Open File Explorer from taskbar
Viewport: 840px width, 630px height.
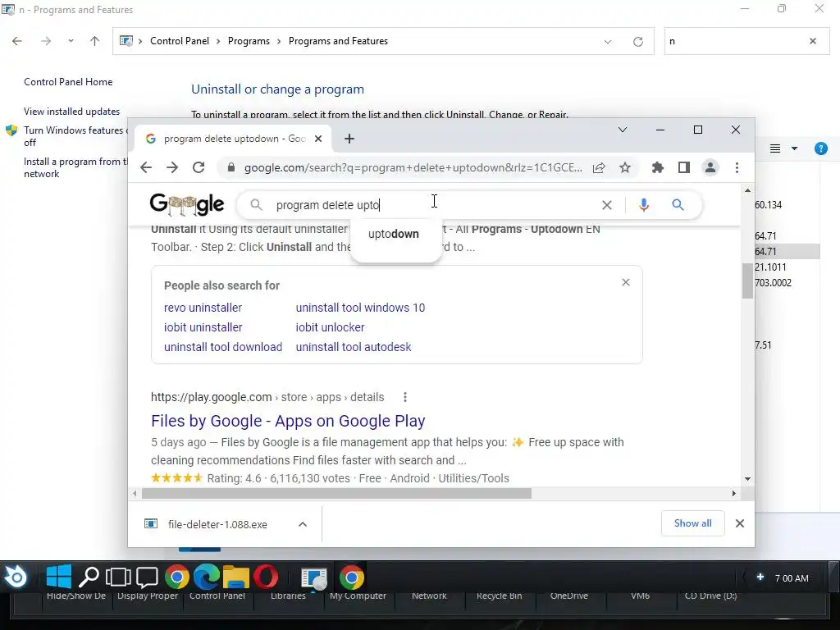point(235,577)
